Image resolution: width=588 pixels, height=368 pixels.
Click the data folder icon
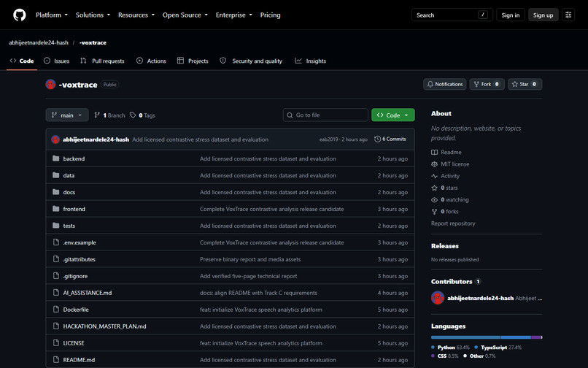point(56,175)
